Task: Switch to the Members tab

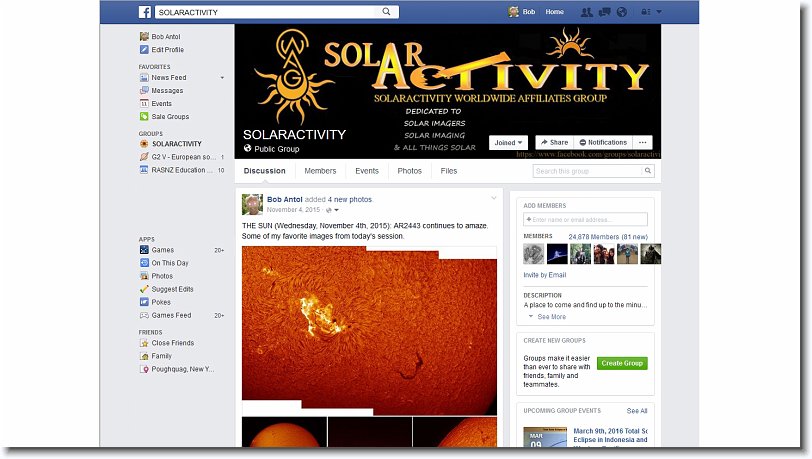Action: coord(320,171)
